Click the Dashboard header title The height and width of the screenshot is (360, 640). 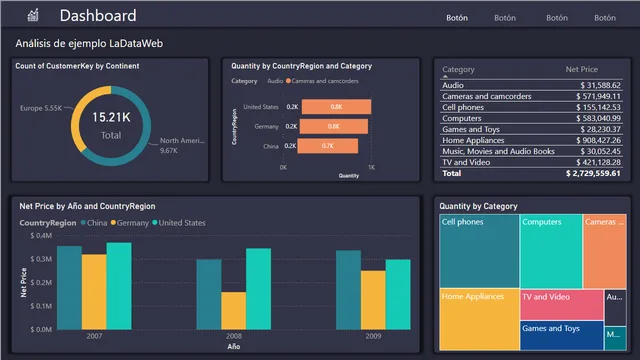click(98, 16)
